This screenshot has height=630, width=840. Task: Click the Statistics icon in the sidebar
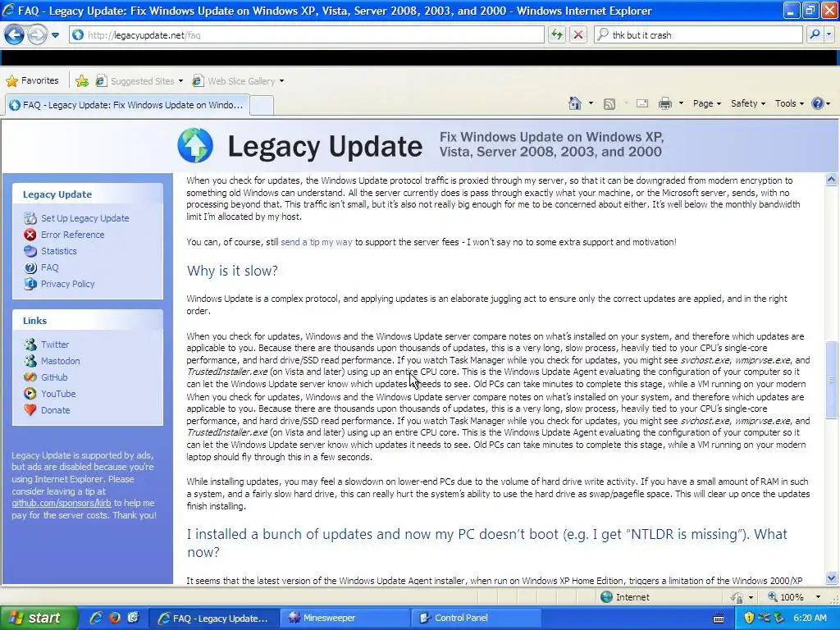[x=30, y=251]
